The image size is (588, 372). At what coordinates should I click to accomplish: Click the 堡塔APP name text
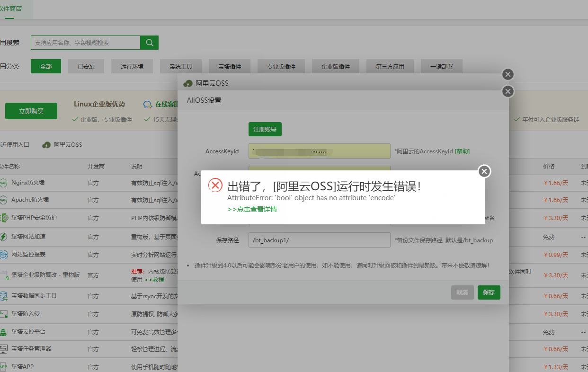pyautogui.click(x=22, y=367)
